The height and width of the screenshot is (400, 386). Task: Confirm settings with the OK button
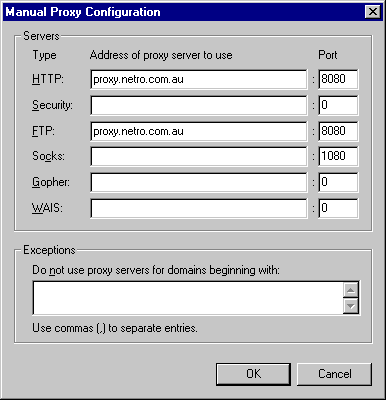(253, 374)
